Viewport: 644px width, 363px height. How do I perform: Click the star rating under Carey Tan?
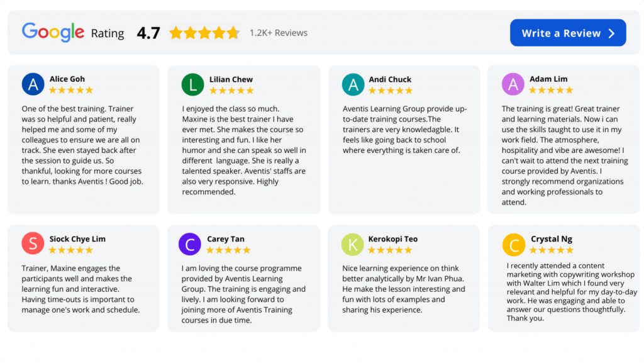228,250
